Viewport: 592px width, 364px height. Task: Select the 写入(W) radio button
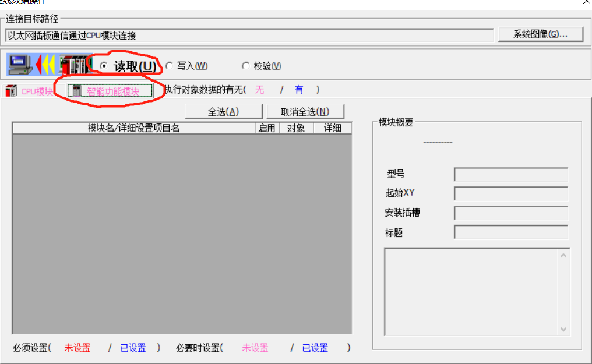[170, 66]
